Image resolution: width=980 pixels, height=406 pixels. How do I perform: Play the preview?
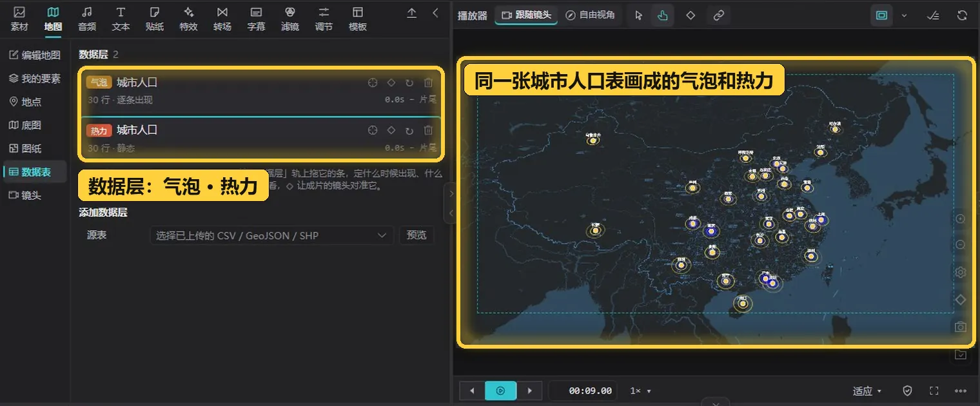click(x=501, y=391)
